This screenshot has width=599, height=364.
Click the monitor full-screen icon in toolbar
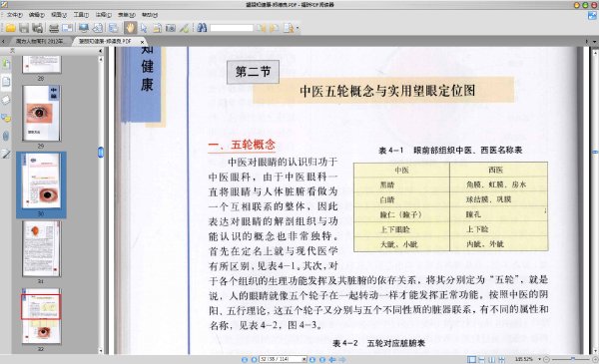click(x=84, y=28)
